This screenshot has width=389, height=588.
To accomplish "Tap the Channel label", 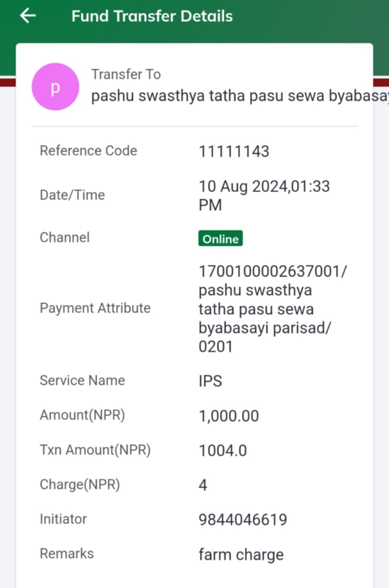I will 64,237.
